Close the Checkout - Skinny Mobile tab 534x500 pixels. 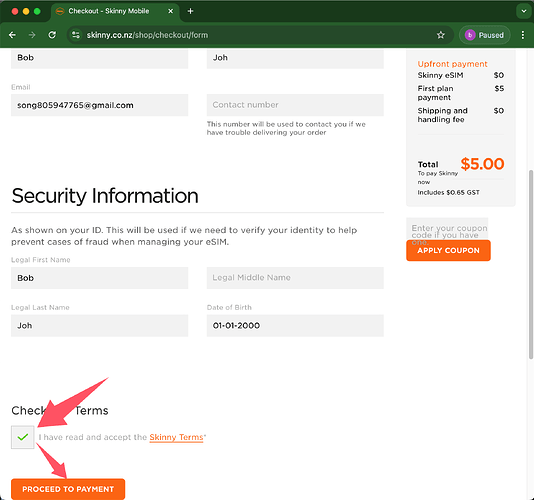pyautogui.click(x=171, y=11)
